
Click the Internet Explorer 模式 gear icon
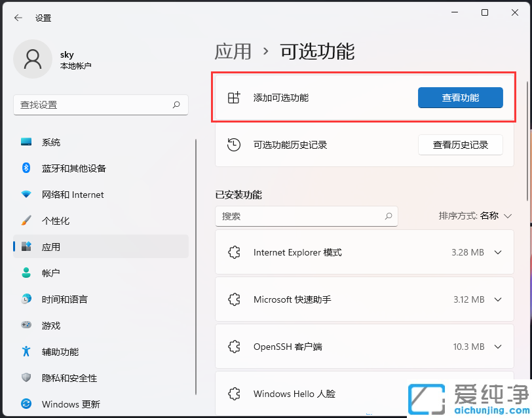tap(235, 253)
